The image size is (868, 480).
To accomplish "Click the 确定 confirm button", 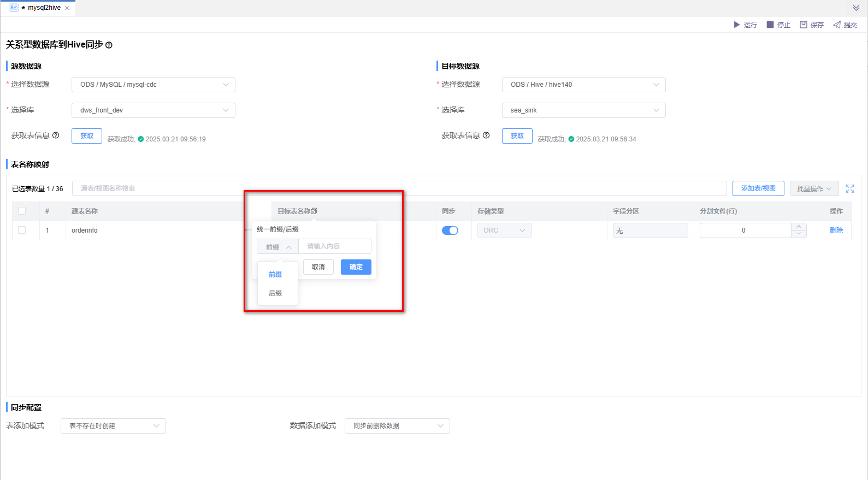I will pyautogui.click(x=356, y=267).
